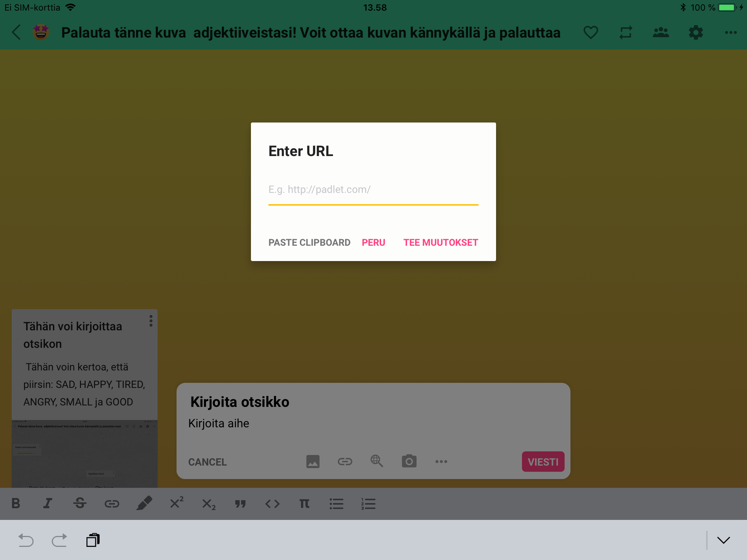Click the web search attachment icon

377,461
